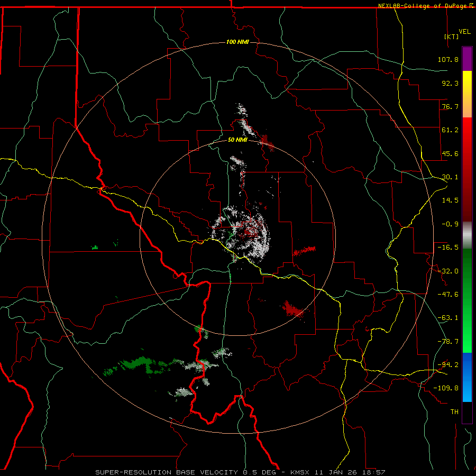
Task: Pick the red segment of velocity color bar
Action: pos(467,169)
